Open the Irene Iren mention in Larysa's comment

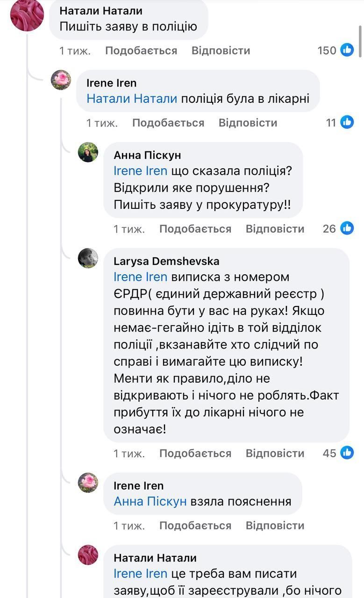tap(140, 277)
